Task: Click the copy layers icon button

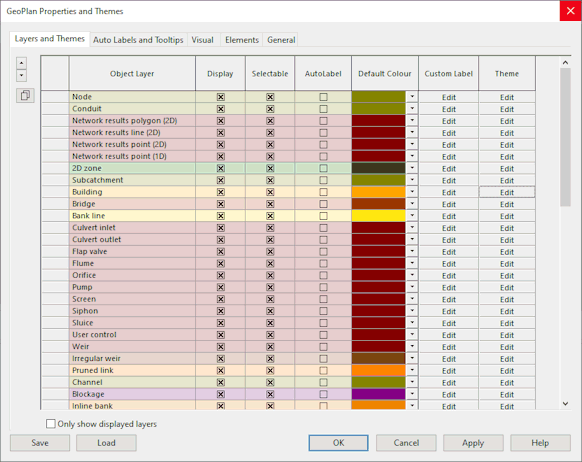Action: tap(25, 95)
